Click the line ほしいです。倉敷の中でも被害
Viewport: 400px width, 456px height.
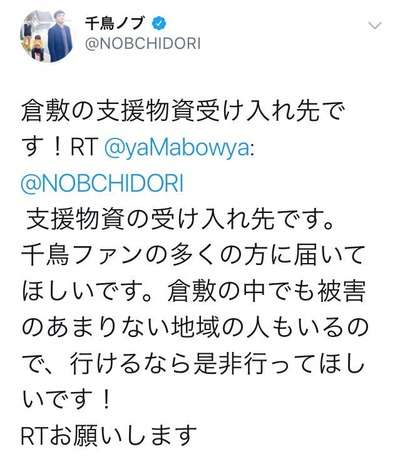(x=193, y=292)
